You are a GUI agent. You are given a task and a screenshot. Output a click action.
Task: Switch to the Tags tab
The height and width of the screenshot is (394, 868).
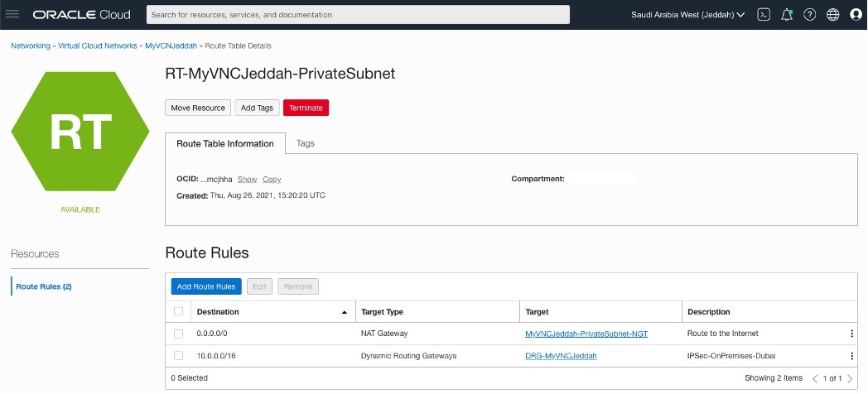(306, 143)
